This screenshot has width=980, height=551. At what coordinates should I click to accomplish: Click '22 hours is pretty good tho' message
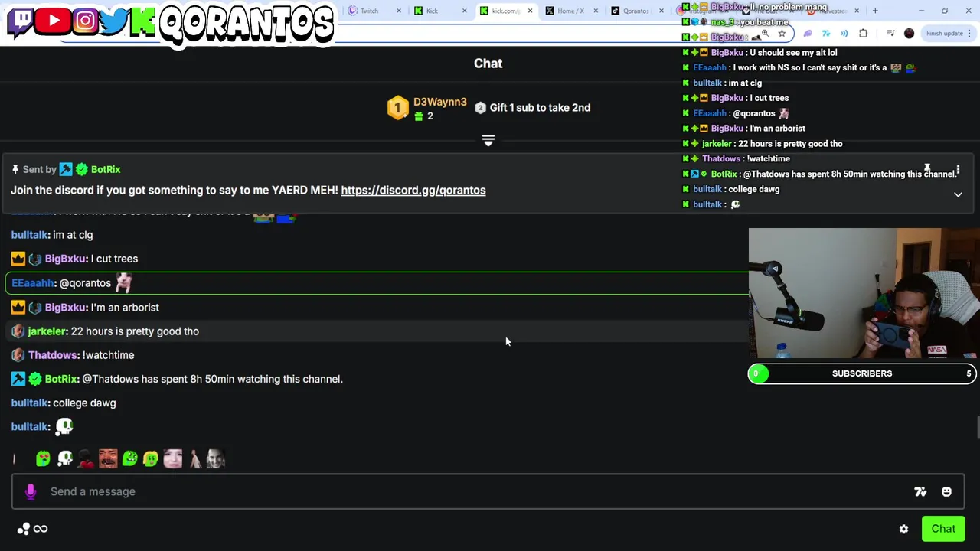tap(135, 331)
